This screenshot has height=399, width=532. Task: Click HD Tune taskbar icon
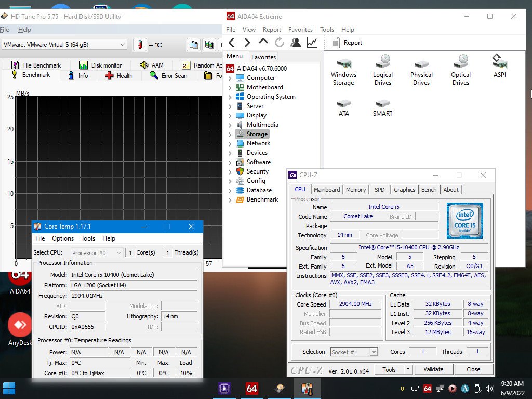coord(279,389)
